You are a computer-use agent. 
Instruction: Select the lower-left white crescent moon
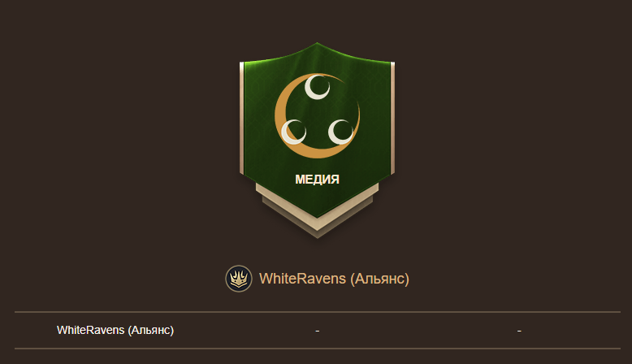coord(293,132)
